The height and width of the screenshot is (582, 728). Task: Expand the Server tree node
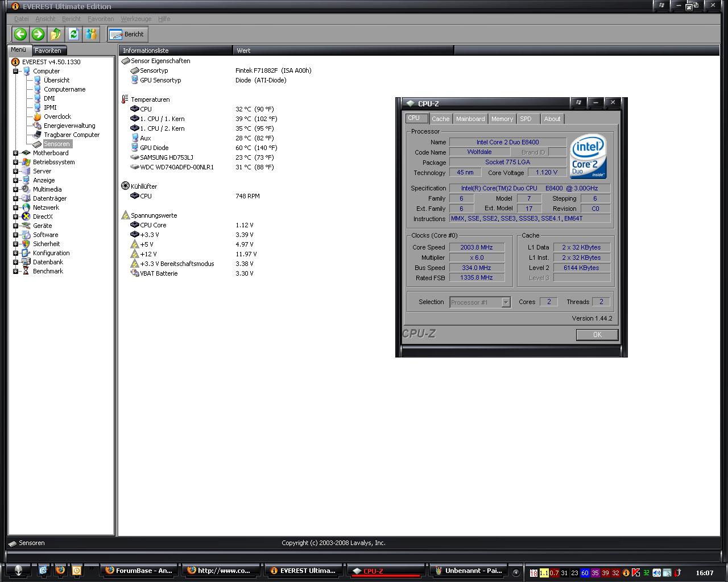15,171
